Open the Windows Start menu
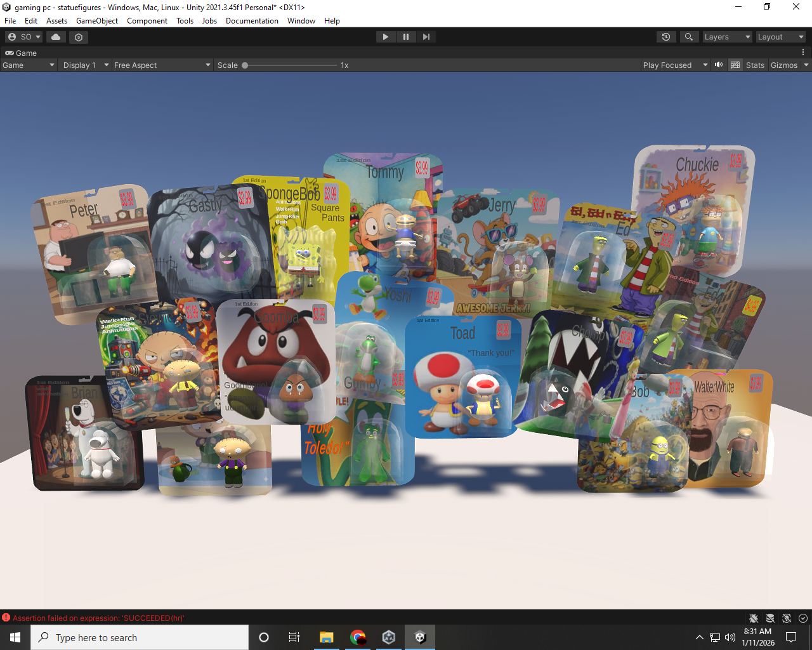 tap(15, 637)
